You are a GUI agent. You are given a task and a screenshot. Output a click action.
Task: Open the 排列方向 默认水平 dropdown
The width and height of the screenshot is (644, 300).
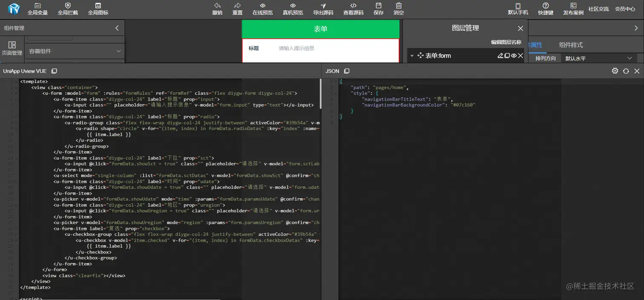[x=598, y=58]
